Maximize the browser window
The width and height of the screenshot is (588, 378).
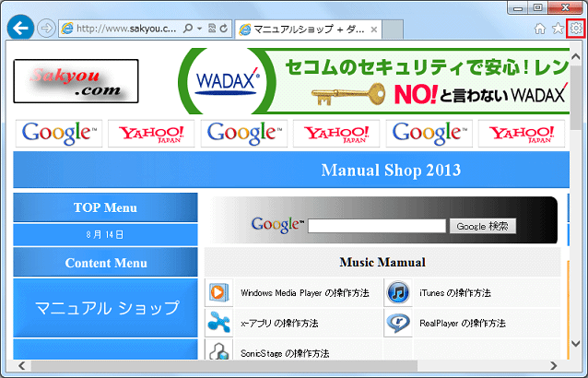[537, 7]
